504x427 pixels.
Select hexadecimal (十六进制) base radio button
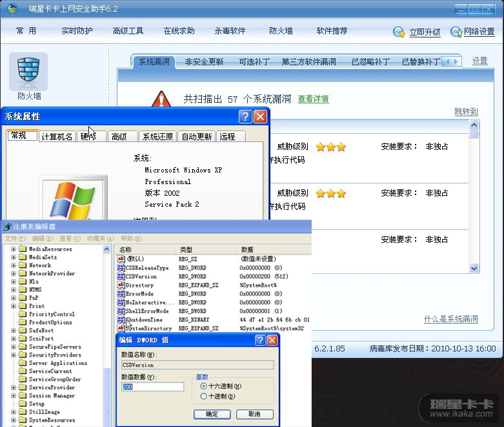[203, 386]
